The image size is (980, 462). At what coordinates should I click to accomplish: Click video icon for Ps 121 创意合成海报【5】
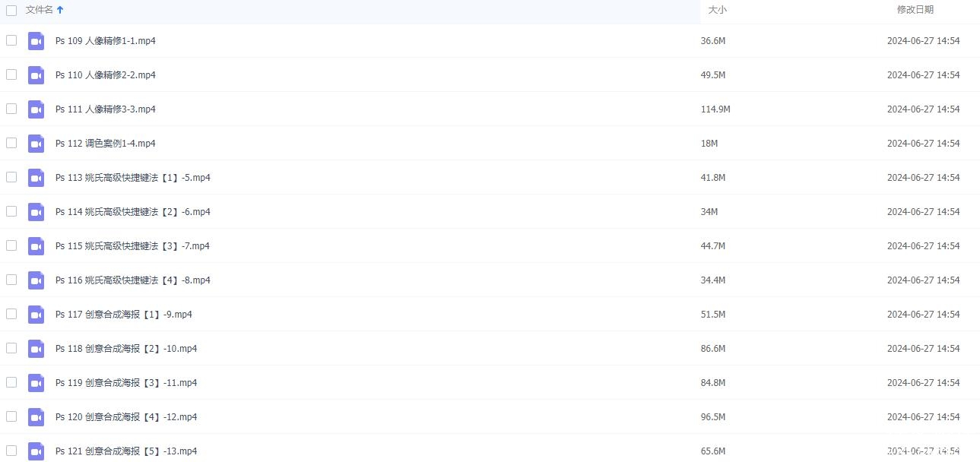36,451
